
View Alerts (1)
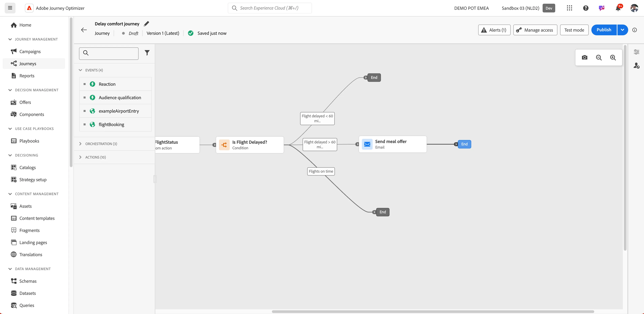click(x=494, y=30)
